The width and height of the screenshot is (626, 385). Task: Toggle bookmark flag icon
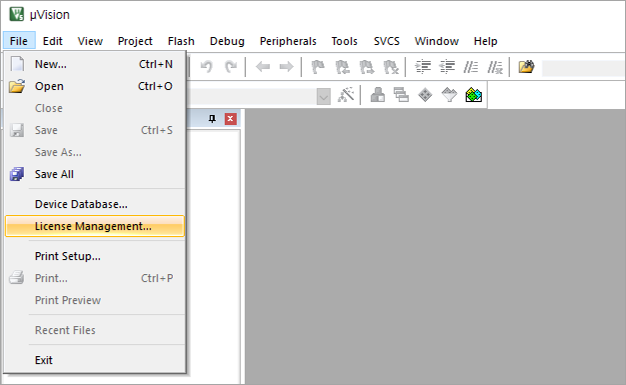click(x=318, y=67)
